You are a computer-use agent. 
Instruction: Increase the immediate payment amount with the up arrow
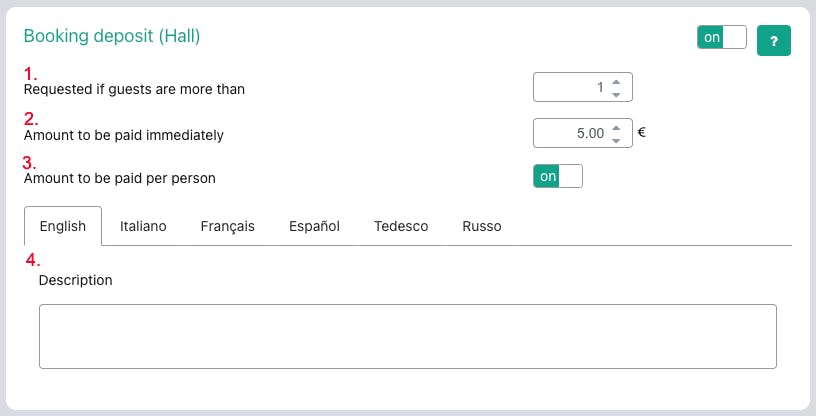coord(616,128)
